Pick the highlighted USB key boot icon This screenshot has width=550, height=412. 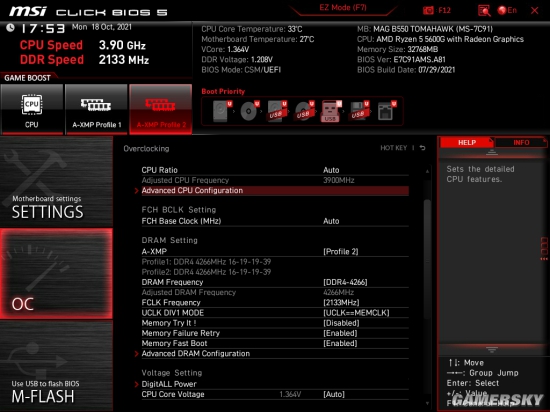(331, 111)
